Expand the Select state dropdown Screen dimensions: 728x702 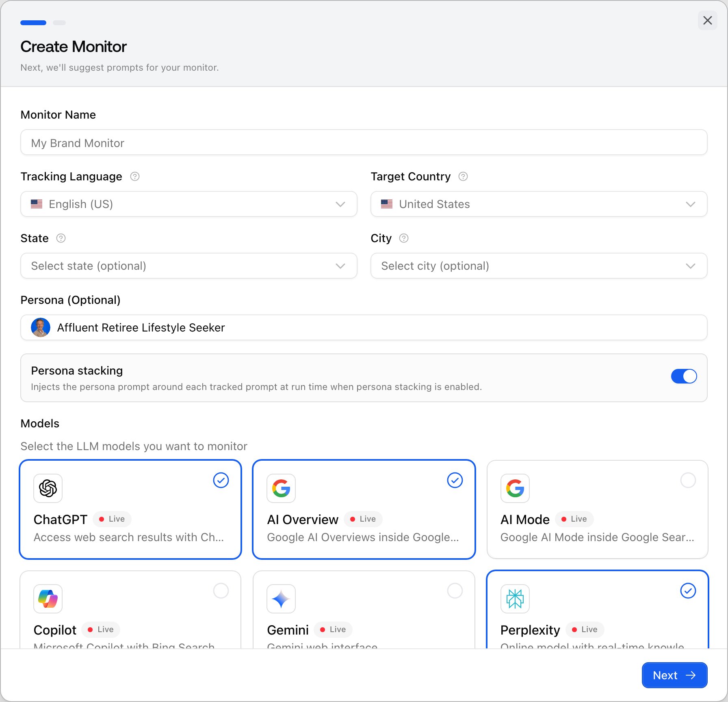tap(189, 266)
